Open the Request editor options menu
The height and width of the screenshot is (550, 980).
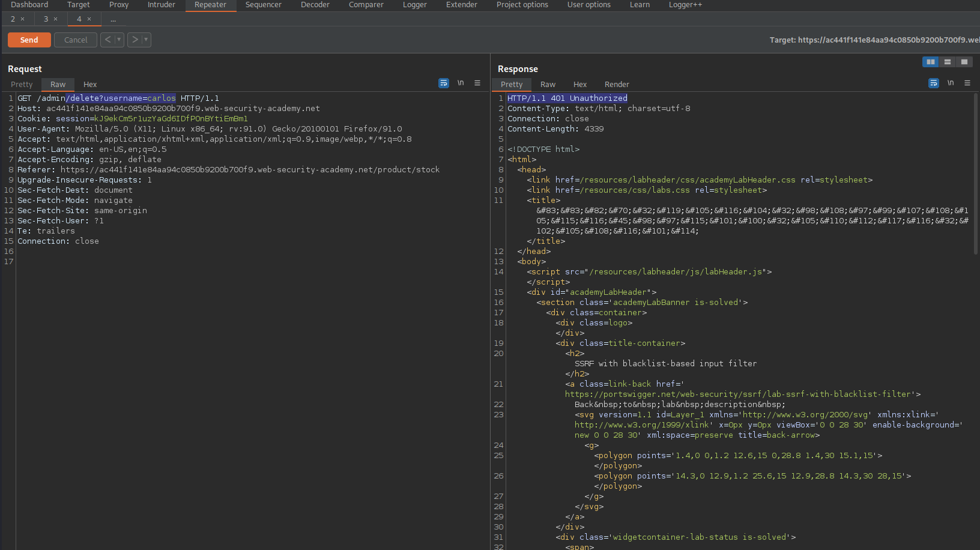[477, 83]
